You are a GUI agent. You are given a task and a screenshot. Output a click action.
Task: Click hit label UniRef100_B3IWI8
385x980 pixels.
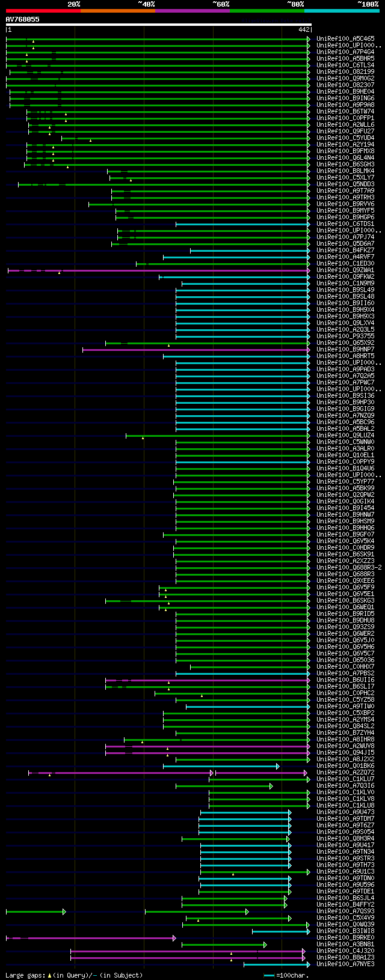pos(345,931)
